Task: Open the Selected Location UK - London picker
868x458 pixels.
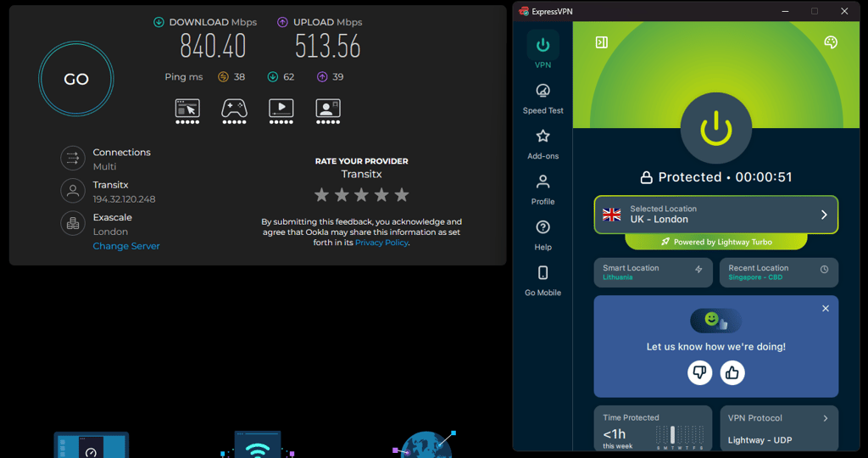Action: (715, 215)
